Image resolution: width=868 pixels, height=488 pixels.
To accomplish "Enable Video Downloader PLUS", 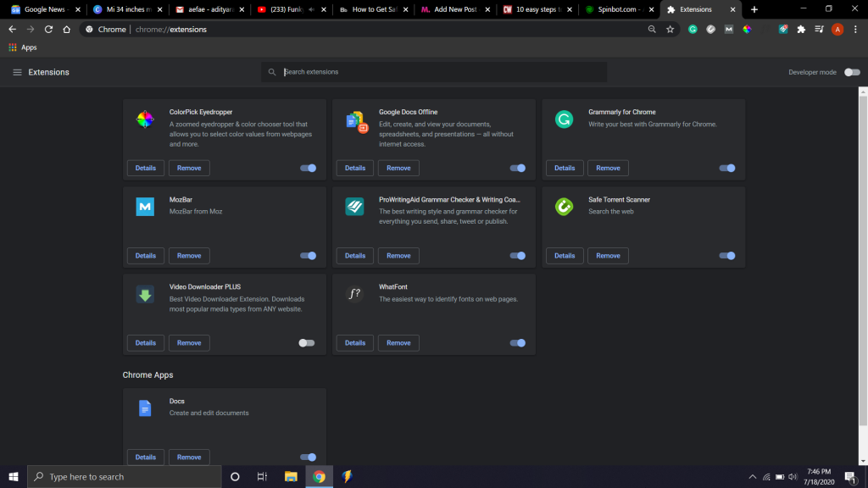I will pos(307,343).
